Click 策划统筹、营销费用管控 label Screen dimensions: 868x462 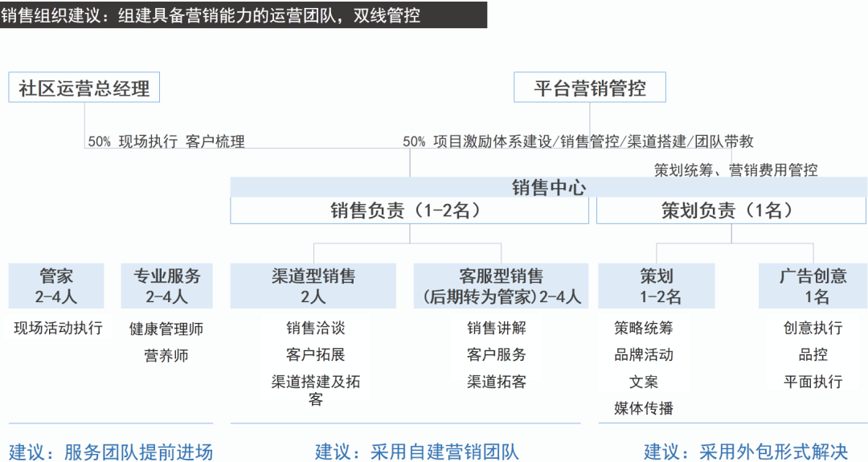pyautogui.click(x=735, y=170)
